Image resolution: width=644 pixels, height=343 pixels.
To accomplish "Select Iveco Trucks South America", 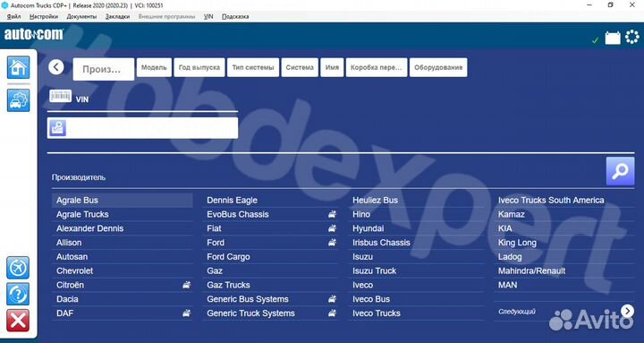I will [564, 201].
